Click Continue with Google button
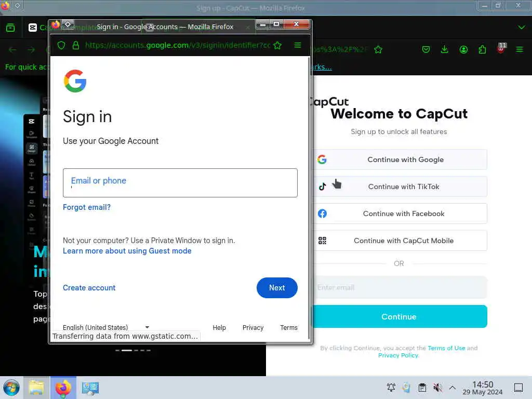 tap(399, 159)
